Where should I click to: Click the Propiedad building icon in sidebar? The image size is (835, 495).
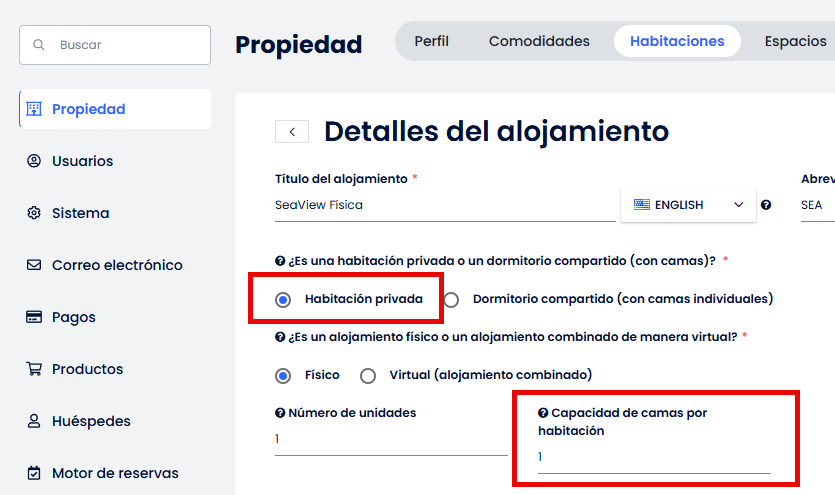click(34, 109)
